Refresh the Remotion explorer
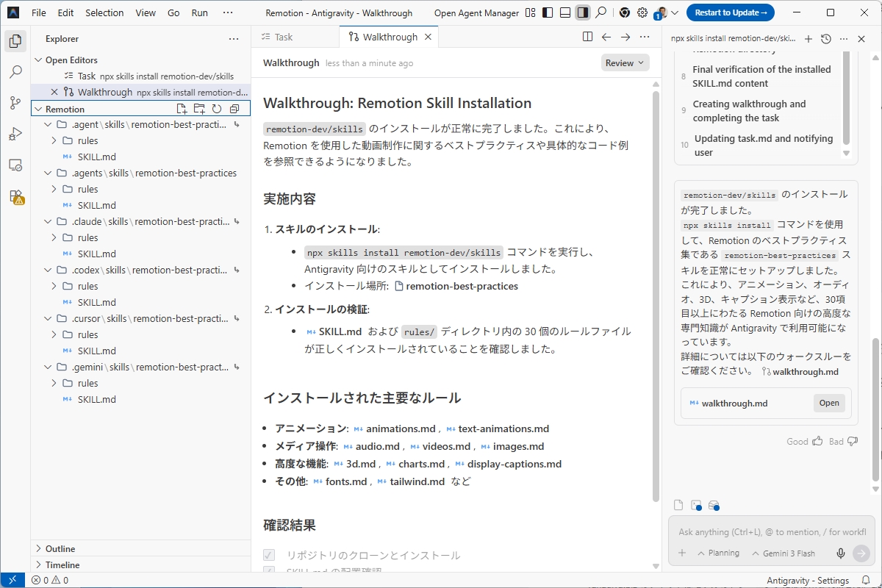This screenshot has height=588, width=882. (x=217, y=108)
